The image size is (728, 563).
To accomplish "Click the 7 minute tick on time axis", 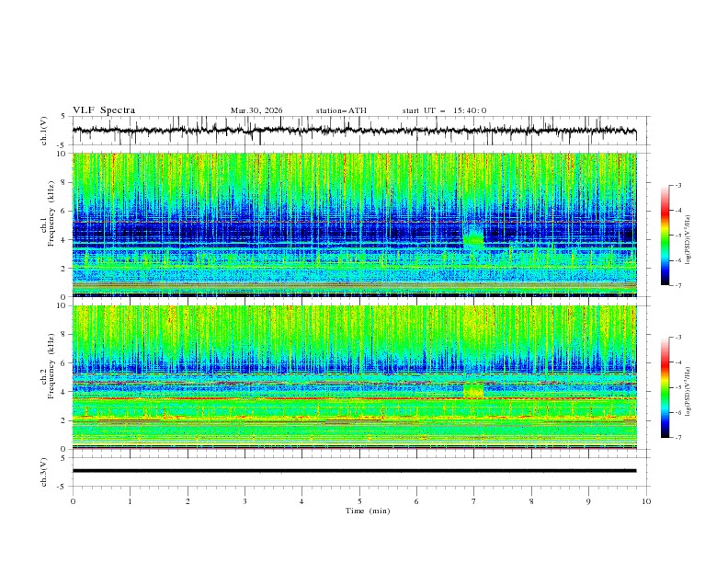I will [474, 501].
